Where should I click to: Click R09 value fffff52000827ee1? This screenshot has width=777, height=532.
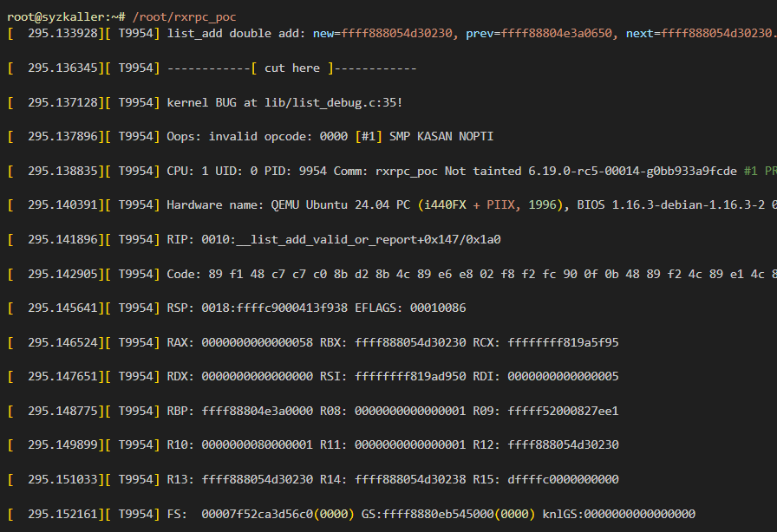[563, 411]
